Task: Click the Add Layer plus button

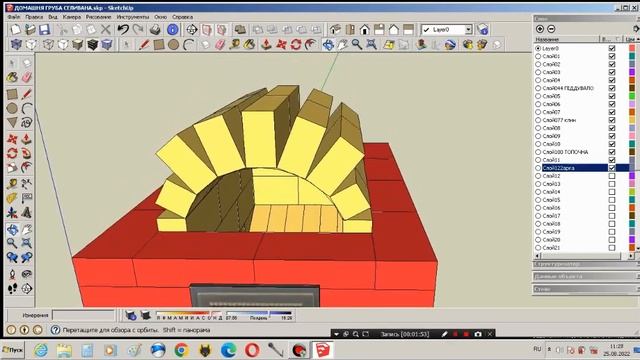Action: point(540,29)
